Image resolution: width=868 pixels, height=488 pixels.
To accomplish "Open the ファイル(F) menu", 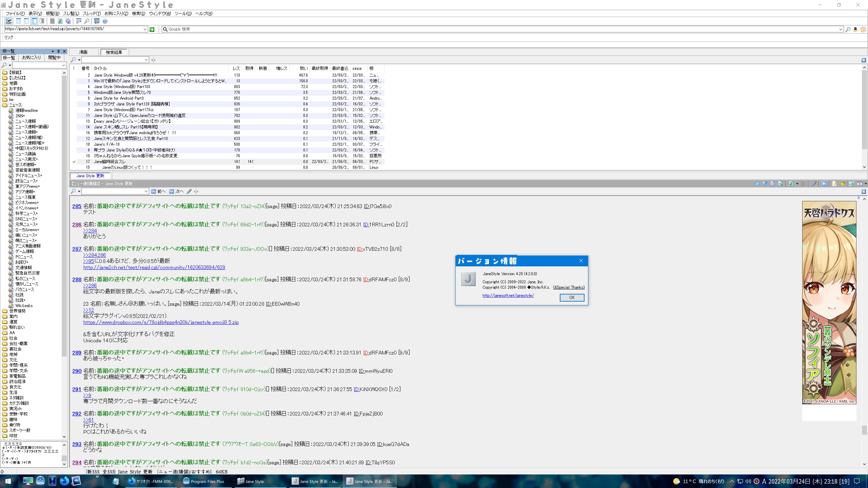I will [x=15, y=14].
